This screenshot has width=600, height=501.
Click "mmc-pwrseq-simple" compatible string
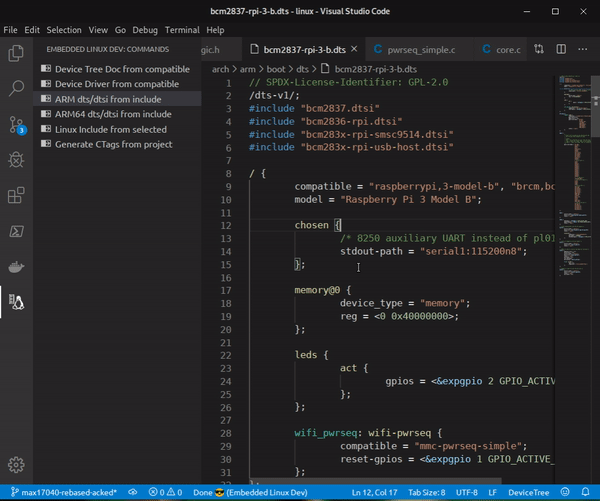[x=468, y=446]
